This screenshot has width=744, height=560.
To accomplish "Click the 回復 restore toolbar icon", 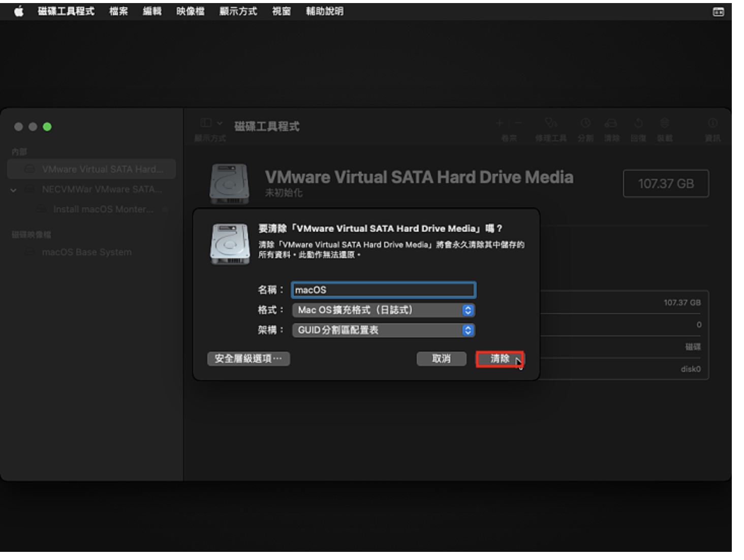I will coord(638,122).
